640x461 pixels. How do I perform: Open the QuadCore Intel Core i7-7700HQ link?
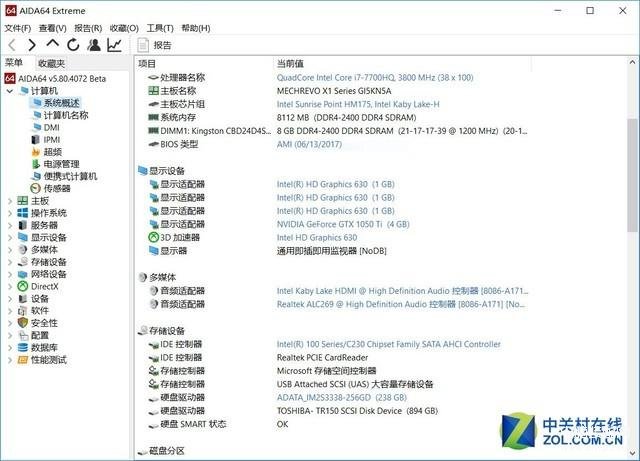click(x=375, y=78)
